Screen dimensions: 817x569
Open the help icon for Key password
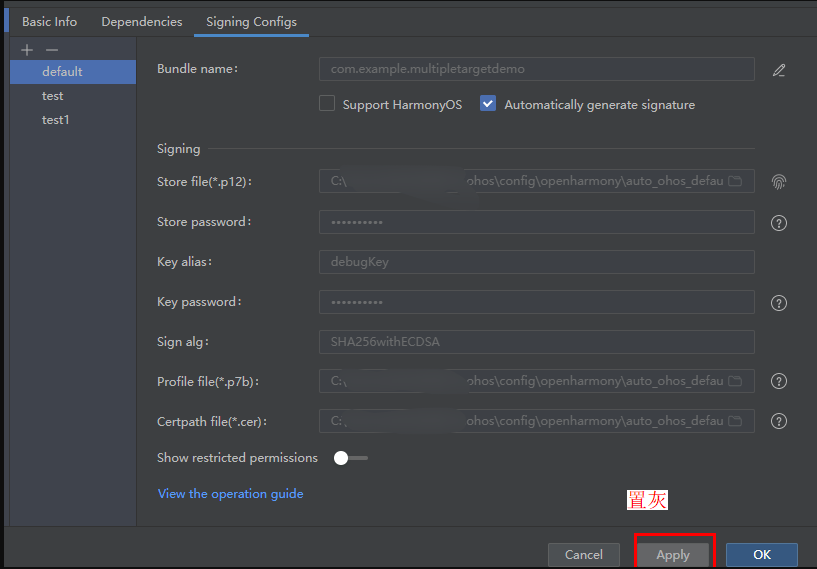tap(778, 303)
